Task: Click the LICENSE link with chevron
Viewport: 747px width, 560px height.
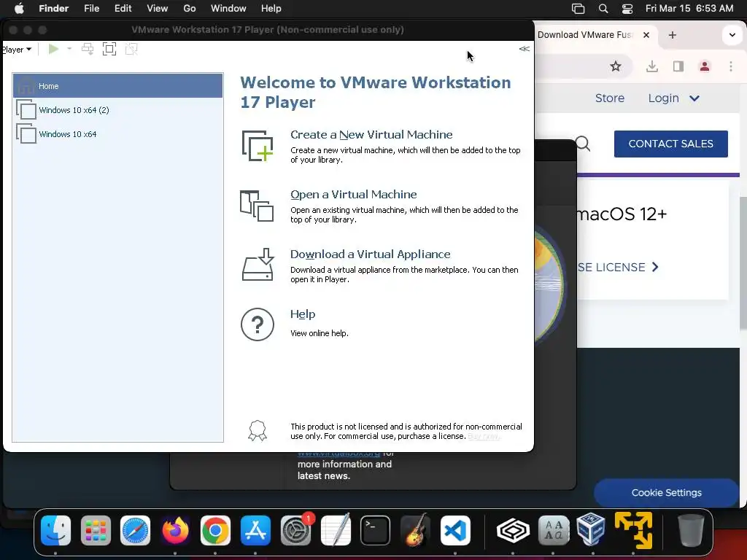Action: (618, 267)
